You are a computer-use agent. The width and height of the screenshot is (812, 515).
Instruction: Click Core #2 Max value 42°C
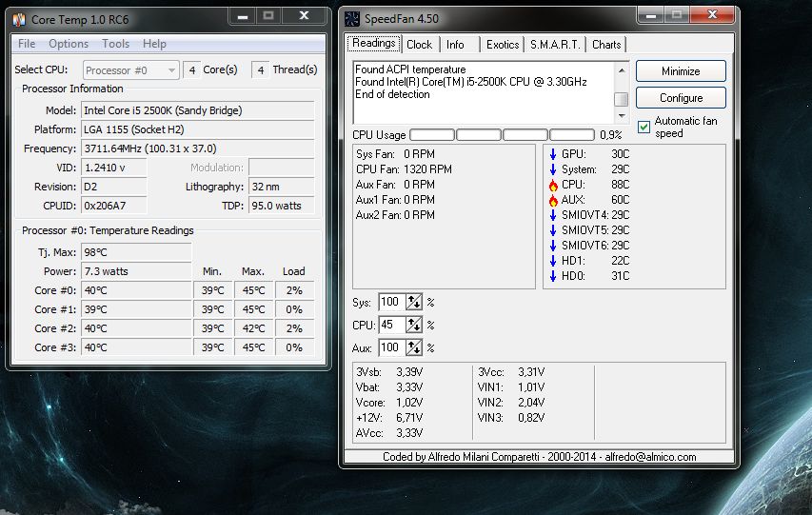tap(254, 328)
